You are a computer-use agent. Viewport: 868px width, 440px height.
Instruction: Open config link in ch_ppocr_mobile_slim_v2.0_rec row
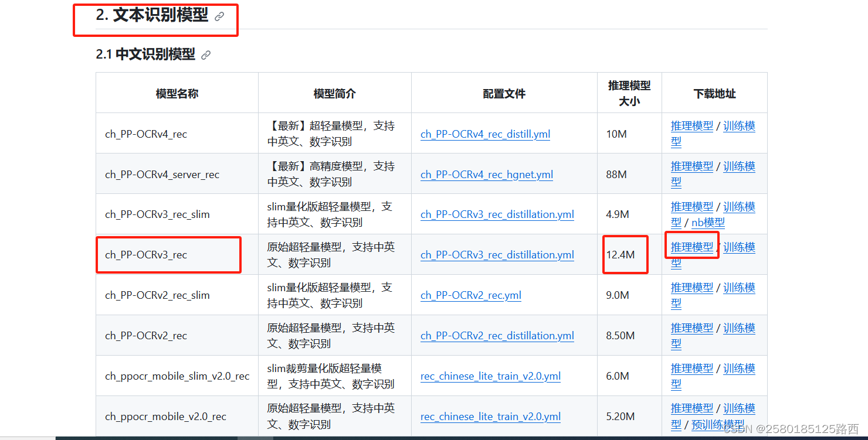coord(490,376)
